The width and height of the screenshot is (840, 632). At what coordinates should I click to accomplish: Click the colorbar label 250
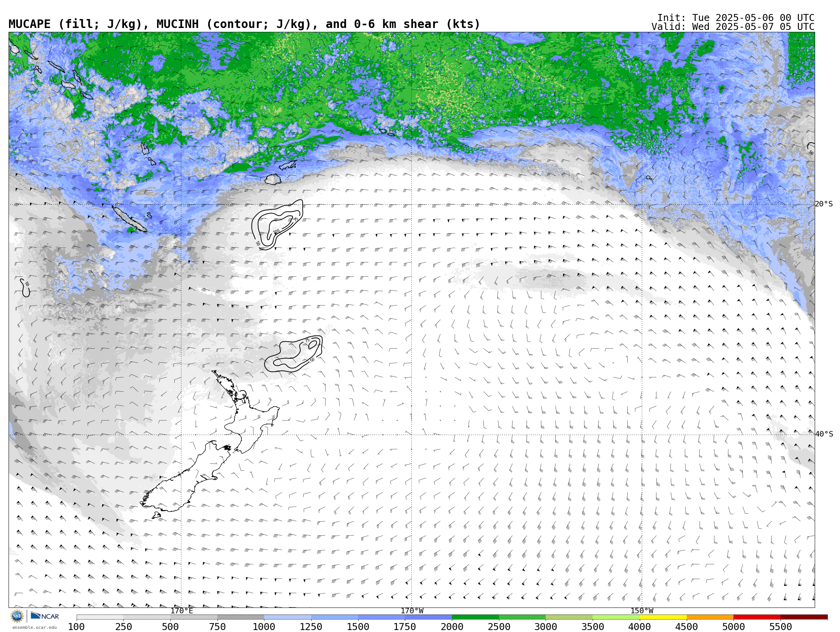tap(123, 627)
